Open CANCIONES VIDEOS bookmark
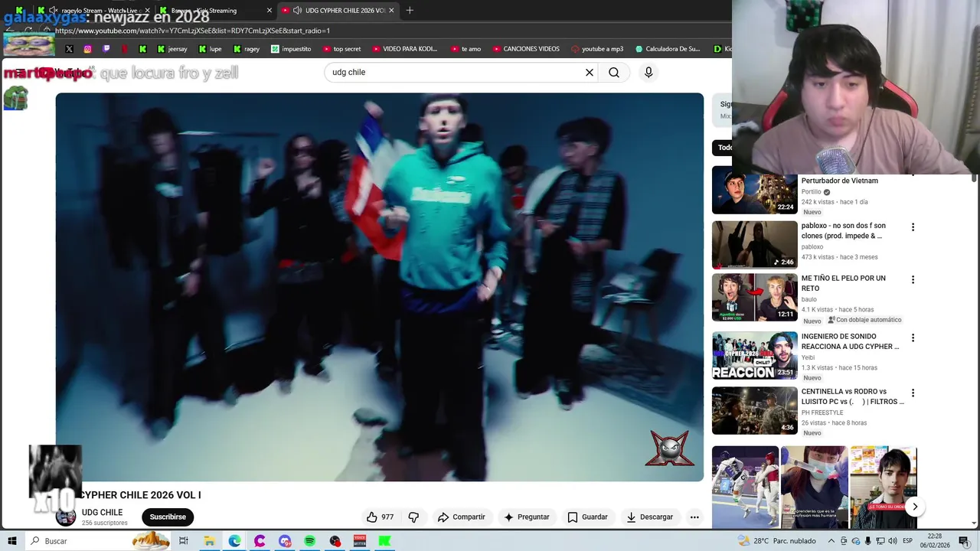 [x=526, y=49]
